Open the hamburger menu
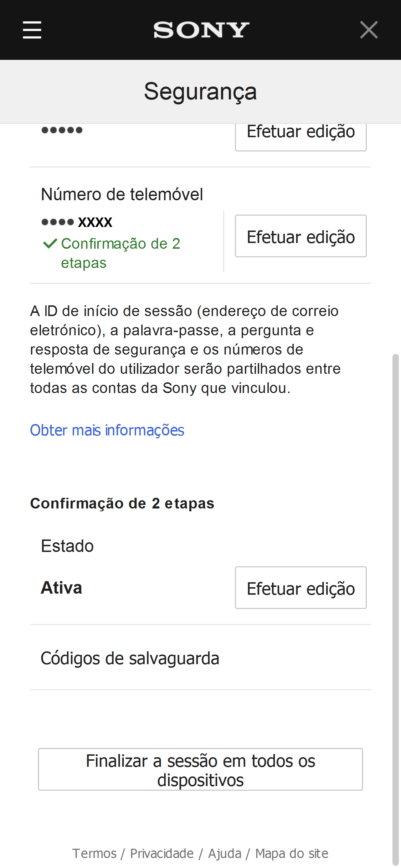401x868 pixels. (32, 30)
